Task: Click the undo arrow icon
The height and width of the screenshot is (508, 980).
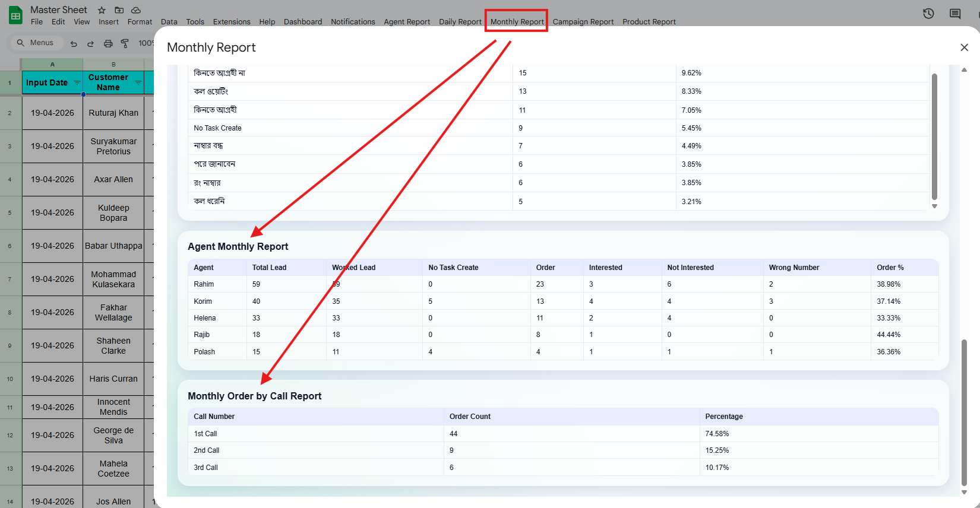Action: (x=74, y=43)
